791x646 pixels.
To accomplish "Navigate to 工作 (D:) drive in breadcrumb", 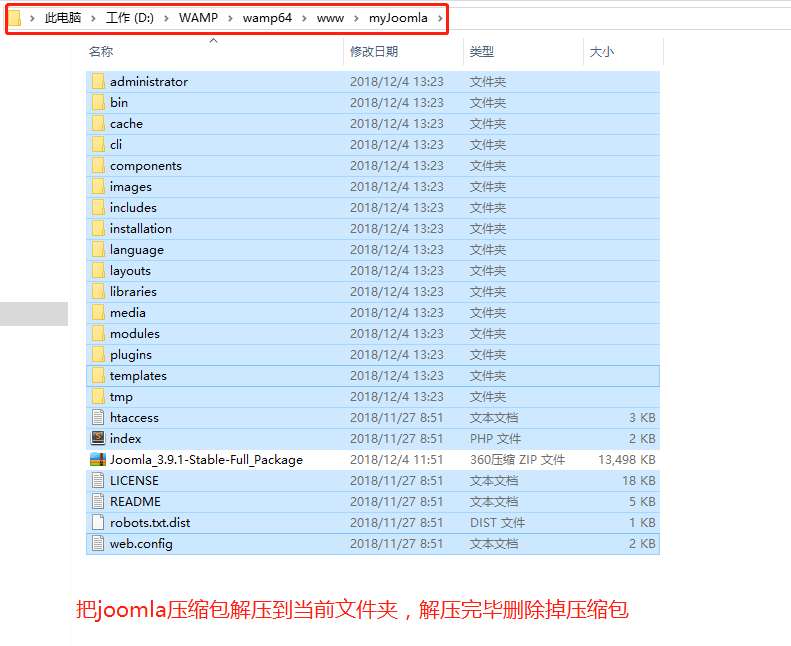I will [x=130, y=18].
